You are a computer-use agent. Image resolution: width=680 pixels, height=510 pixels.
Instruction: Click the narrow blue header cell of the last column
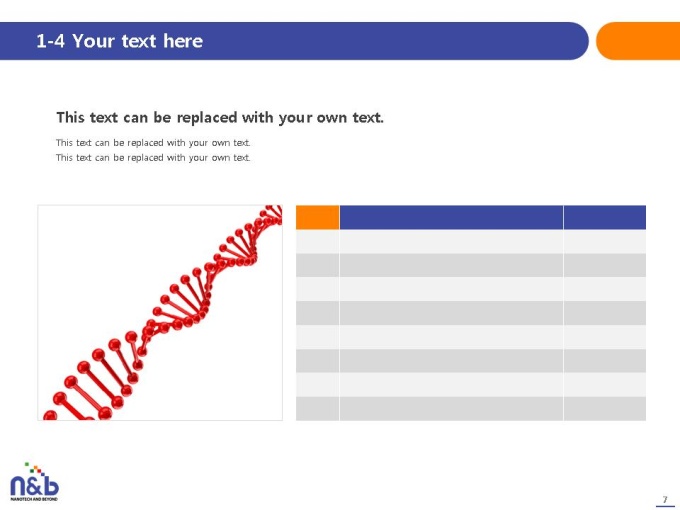(x=605, y=217)
